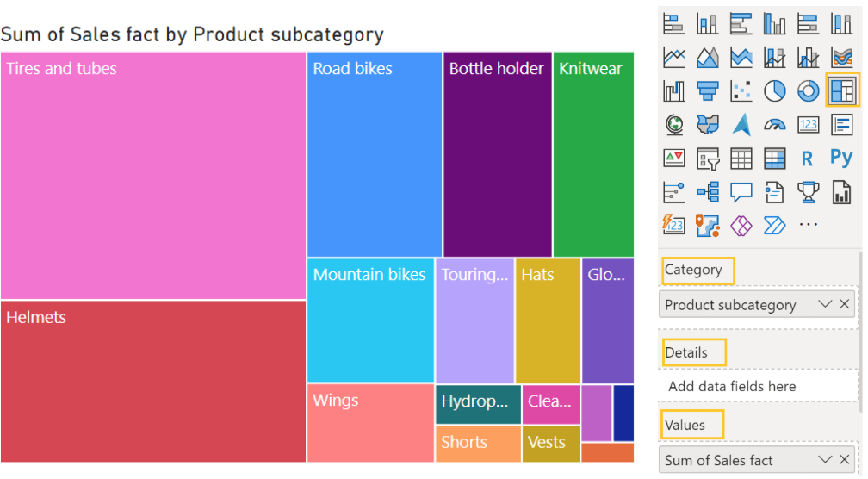This screenshot has height=479, width=868.
Task: Choose the decomposition tree visual
Action: [708, 192]
